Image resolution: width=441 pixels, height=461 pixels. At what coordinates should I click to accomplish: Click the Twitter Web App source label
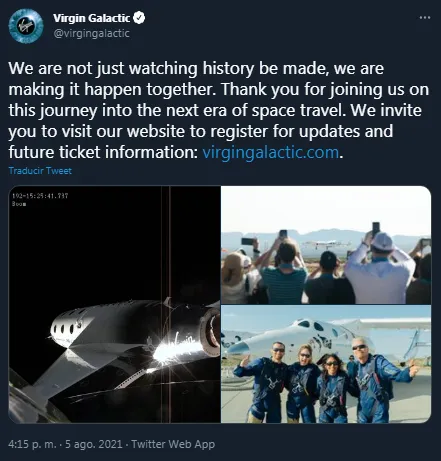pos(173,444)
